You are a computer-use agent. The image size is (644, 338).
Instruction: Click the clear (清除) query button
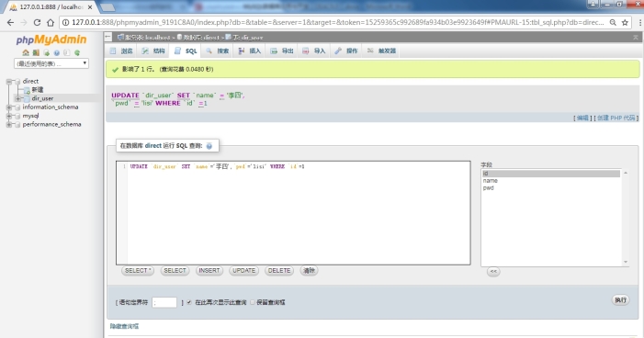[x=309, y=271]
